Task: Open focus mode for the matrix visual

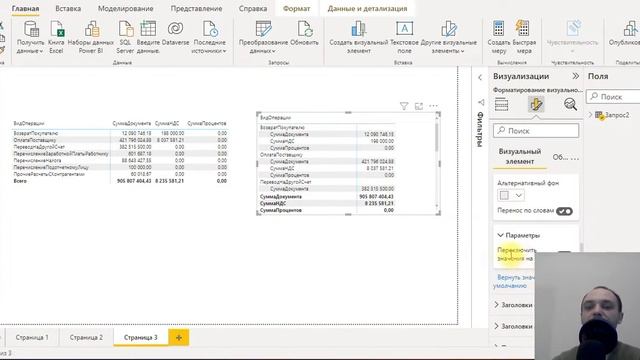Action: coord(419,106)
